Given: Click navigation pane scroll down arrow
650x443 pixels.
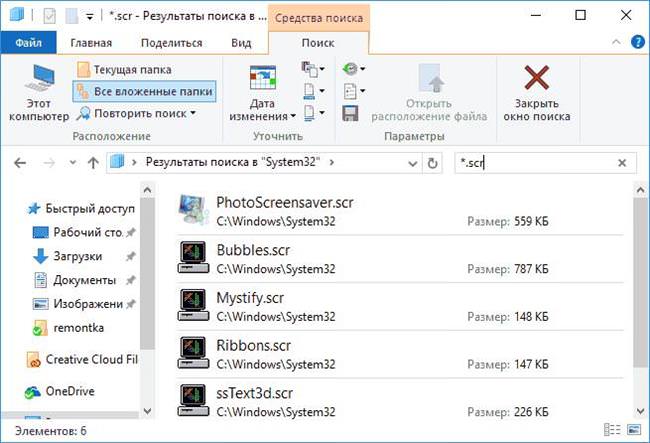Looking at the screenshot, I should pos(147,411).
